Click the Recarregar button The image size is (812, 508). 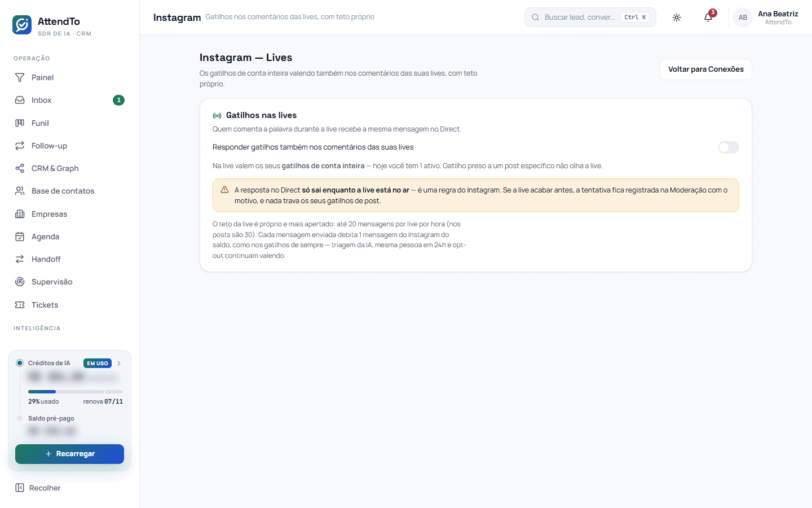69,454
